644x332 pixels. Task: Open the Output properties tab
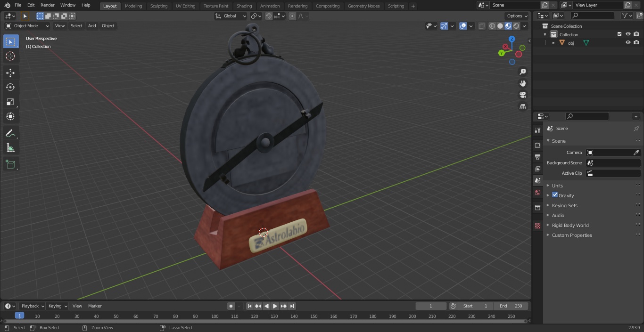[537, 157]
